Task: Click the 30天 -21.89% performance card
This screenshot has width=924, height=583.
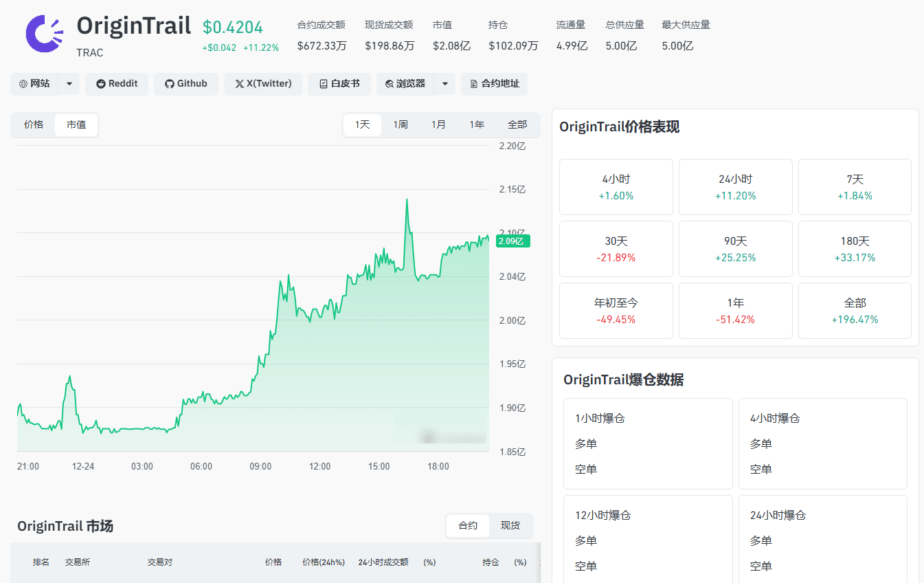Action: click(x=616, y=249)
